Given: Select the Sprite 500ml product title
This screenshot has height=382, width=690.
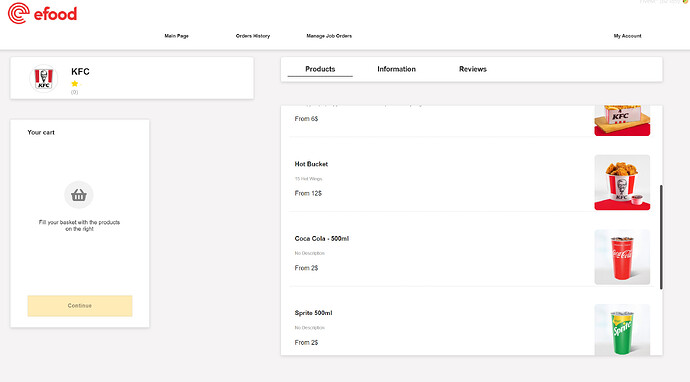Looking at the screenshot, I should tap(313, 313).
